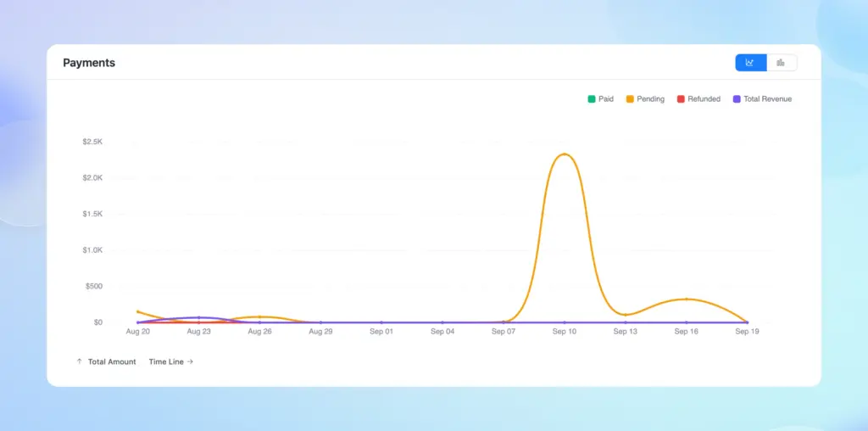
Task: Click the Sep 04 date label
Action: [x=442, y=332]
